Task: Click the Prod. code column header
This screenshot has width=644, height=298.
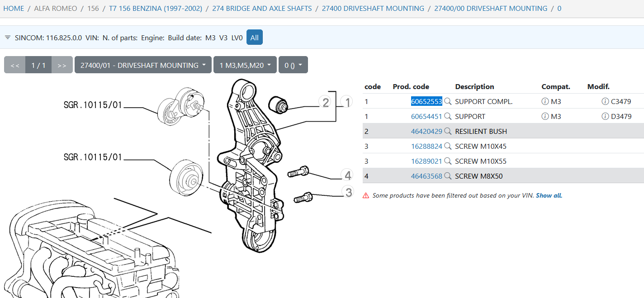Action: tap(411, 86)
